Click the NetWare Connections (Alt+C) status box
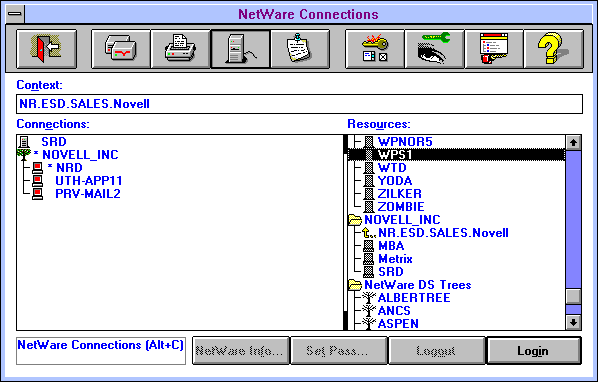The width and height of the screenshot is (598, 382). (x=101, y=351)
